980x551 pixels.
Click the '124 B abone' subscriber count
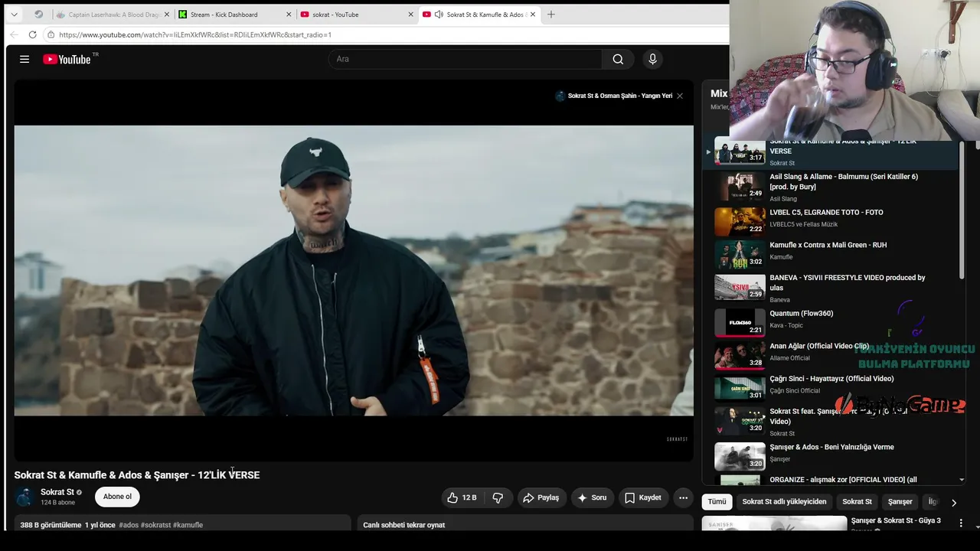click(57, 503)
